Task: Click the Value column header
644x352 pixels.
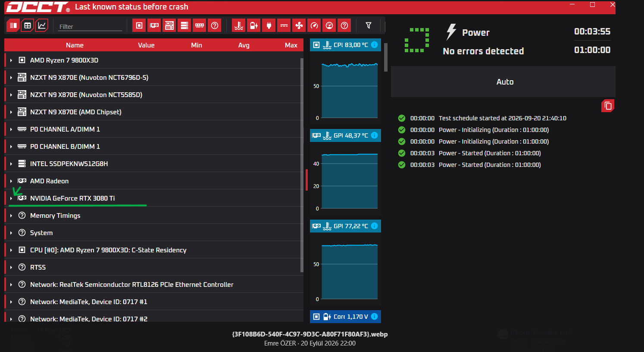Action: click(146, 45)
